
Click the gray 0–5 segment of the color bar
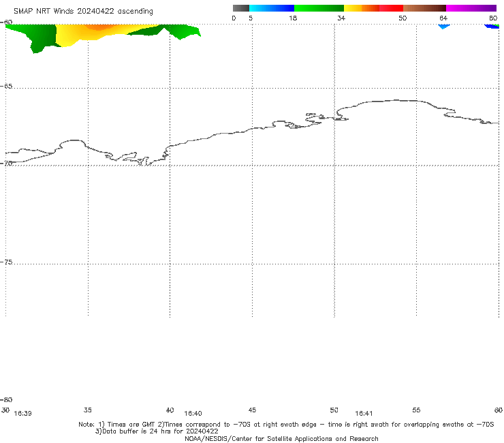coord(241,8)
